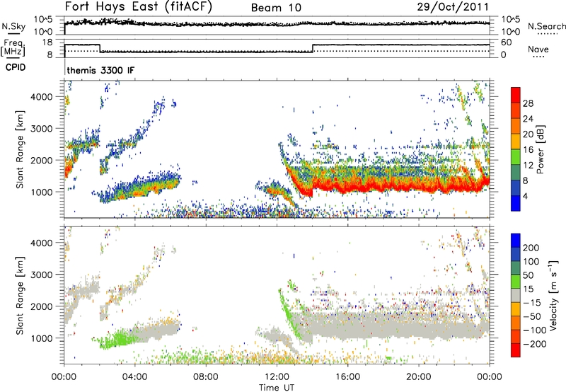Click the 'N.Sky' legend label
The height and width of the screenshot is (392, 566).
[13, 26]
